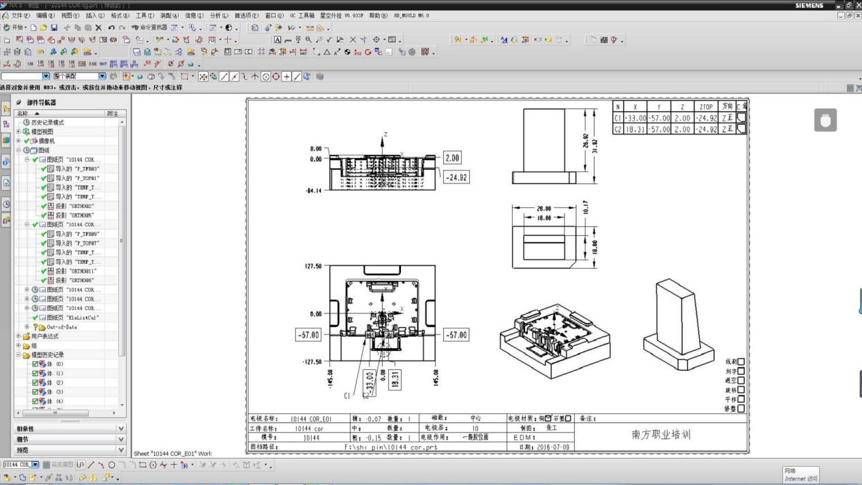862x485 pixels.
Task: Expand the 用户表达式 folder node
Action: point(19,336)
